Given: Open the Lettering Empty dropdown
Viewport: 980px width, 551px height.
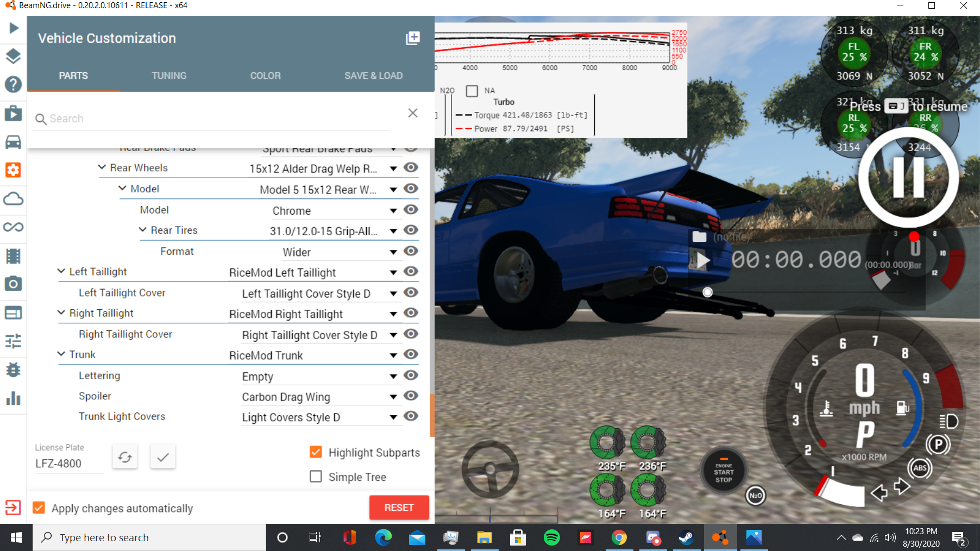Looking at the screenshot, I should click(321, 377).
